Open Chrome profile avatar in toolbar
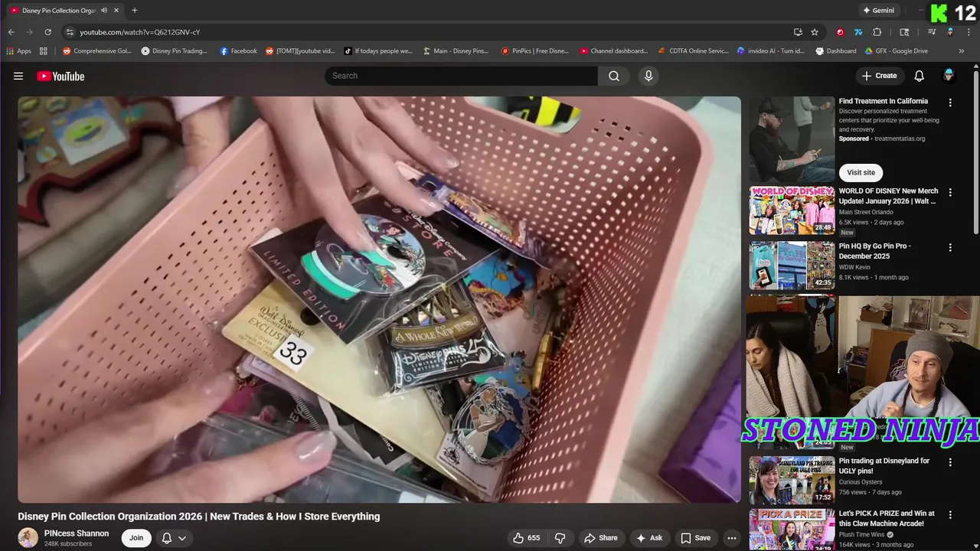Screen dimensions: 980x551 pos(950,32)
